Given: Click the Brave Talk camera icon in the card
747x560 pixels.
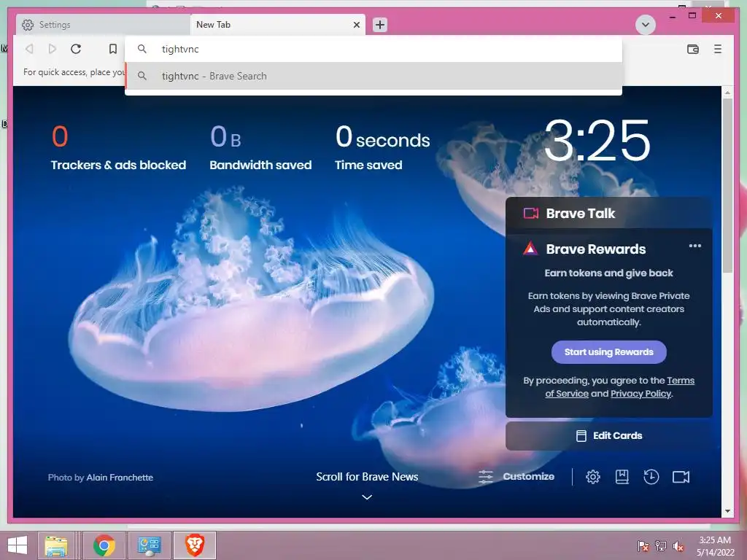Looking at the screenshot, I should point(531,213).
